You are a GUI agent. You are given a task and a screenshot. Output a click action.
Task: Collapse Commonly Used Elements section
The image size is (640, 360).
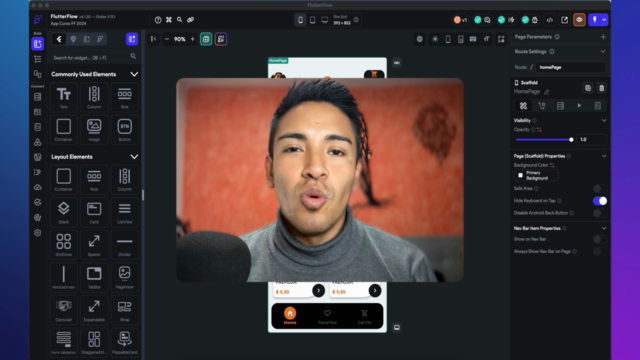coord(134,74)
